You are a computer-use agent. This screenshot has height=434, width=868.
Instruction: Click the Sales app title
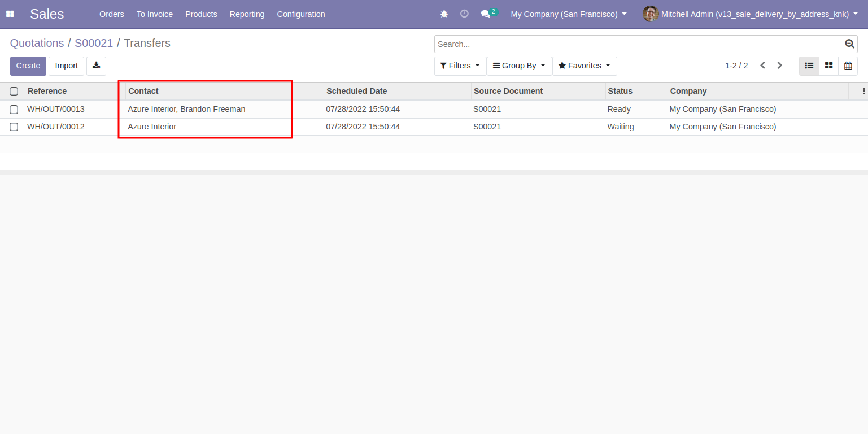[x=47, y=14]
